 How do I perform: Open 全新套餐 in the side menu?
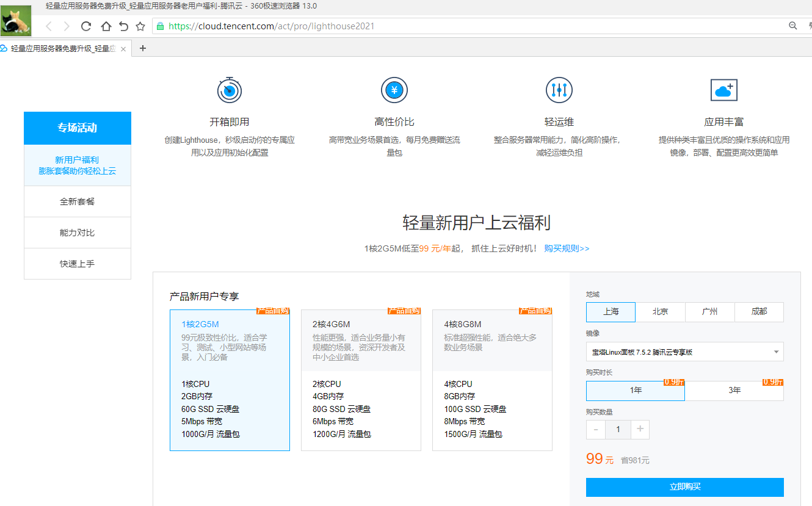[x=78, y=201]
